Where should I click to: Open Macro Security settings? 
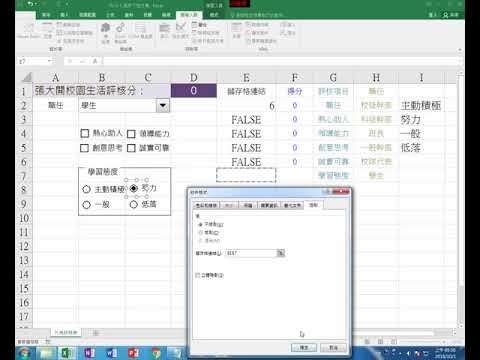(x=71, y=41)
